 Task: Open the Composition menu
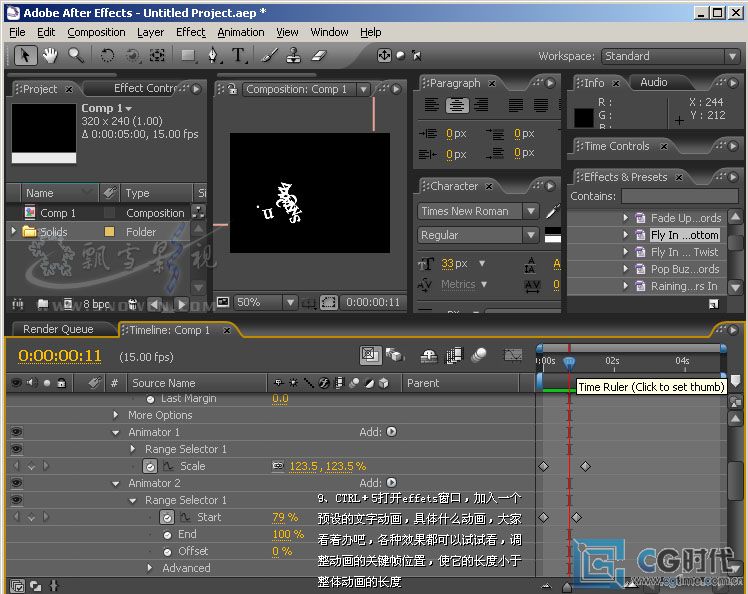click(x=96, y=32)
